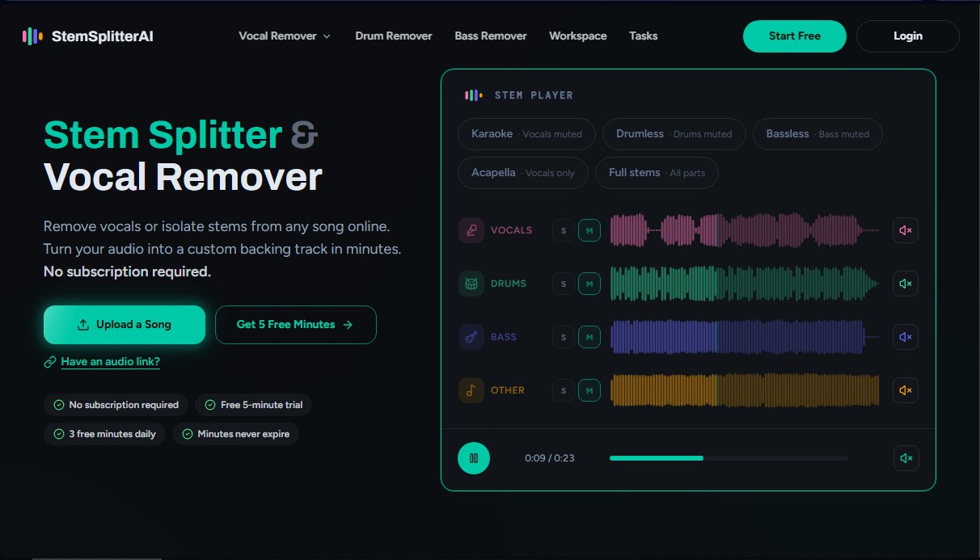The height and width of the screenshot is (560, 980).
Task: Click the Login button
Action: (x=908, y=36)
